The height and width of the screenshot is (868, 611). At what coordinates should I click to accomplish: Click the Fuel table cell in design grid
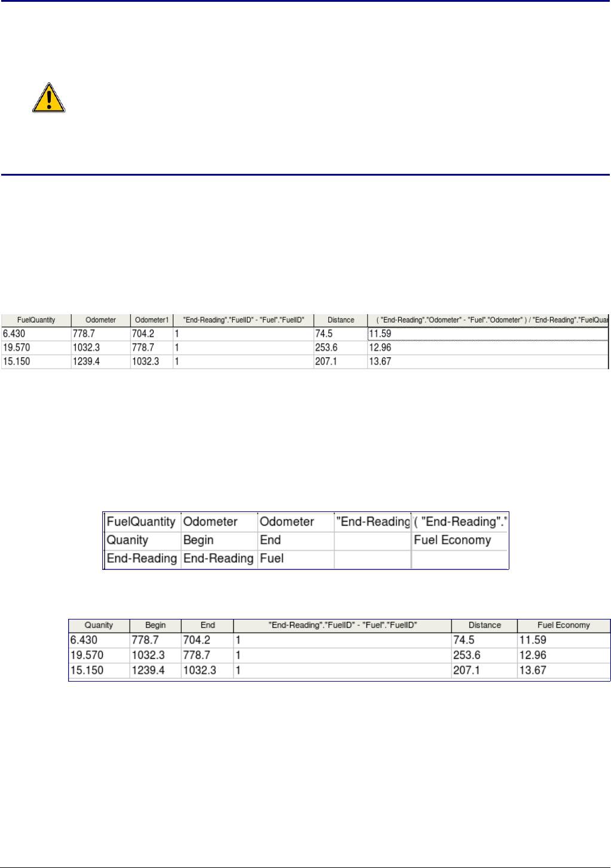point(296,559)
